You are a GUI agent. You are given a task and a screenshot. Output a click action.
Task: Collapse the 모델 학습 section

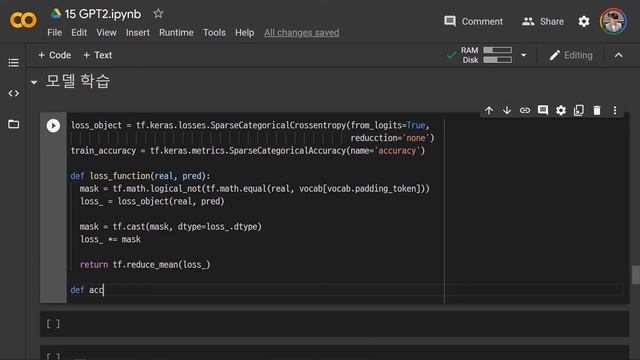coord(34,83)
